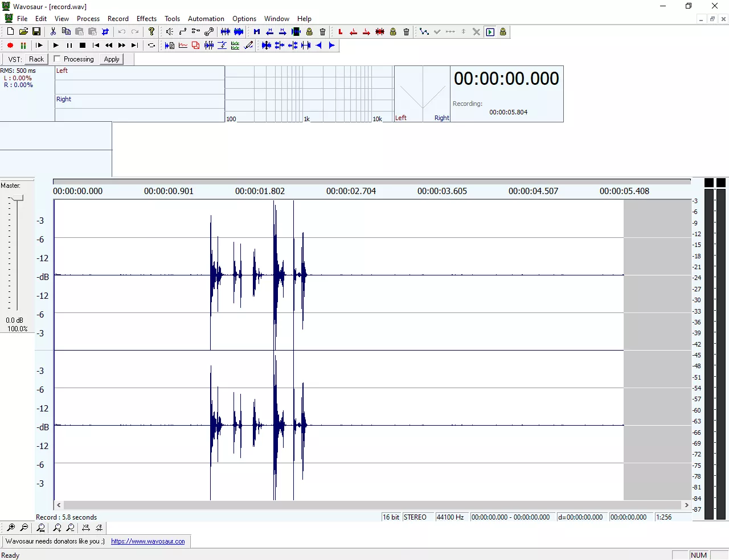This screenshot has height=560, width=729.
Task: Save the recording with the floppy disk icon
Action: coord(36,32)
